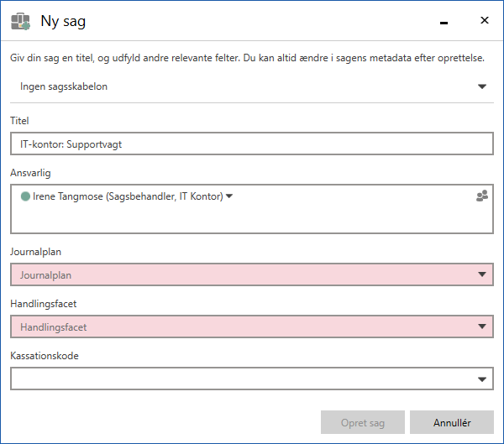504x444 pixels.
Task: Minimize the Ny sag dialog
Action: [x=444, y=22]
